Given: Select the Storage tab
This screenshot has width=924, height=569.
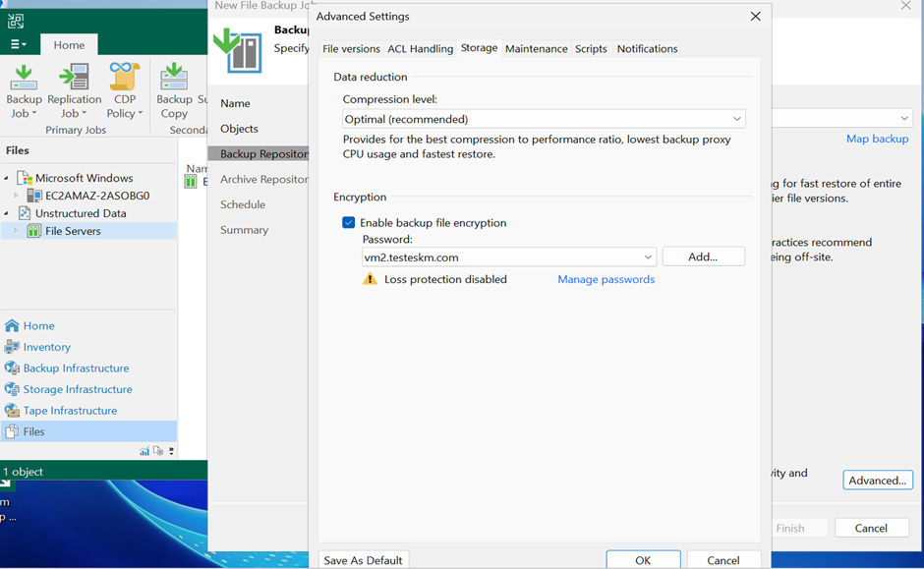Looking at the screenshot, I should coord(479,48).
